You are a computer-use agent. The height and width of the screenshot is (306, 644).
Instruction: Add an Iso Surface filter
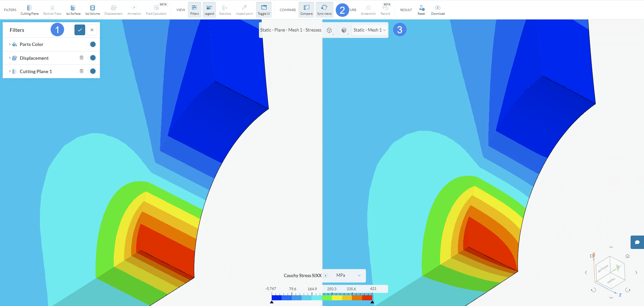[73, 10]
